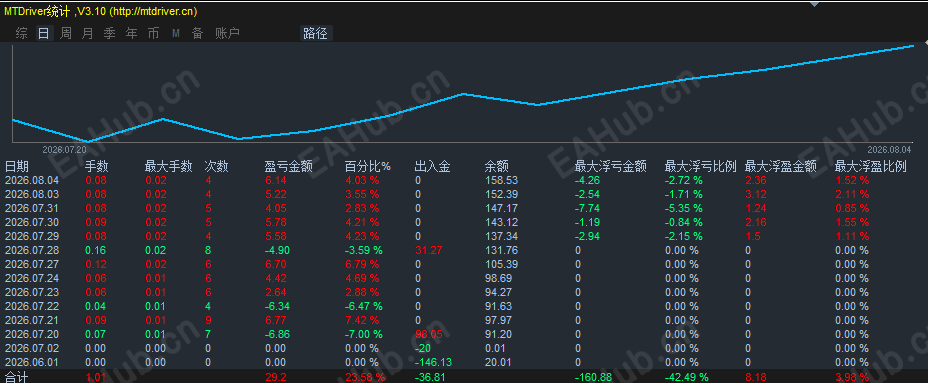Click the lots value 0.16
Screen dimensions: 928x383
pos(96,250)
